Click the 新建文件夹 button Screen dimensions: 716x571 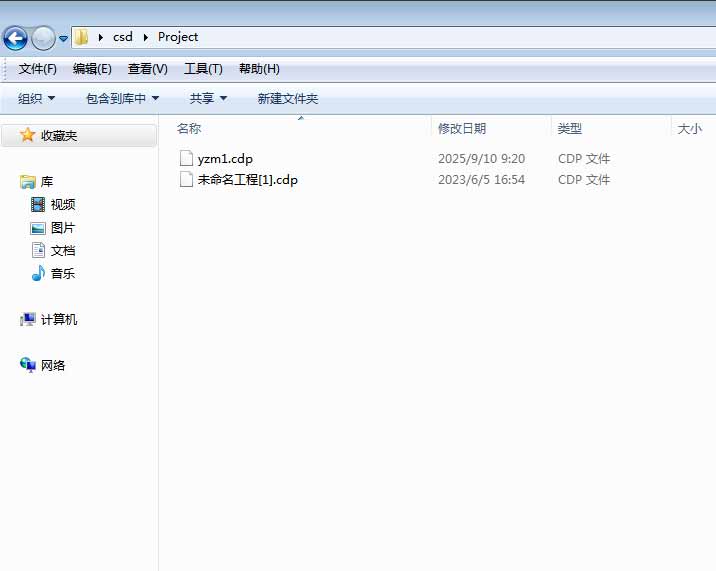288,98
